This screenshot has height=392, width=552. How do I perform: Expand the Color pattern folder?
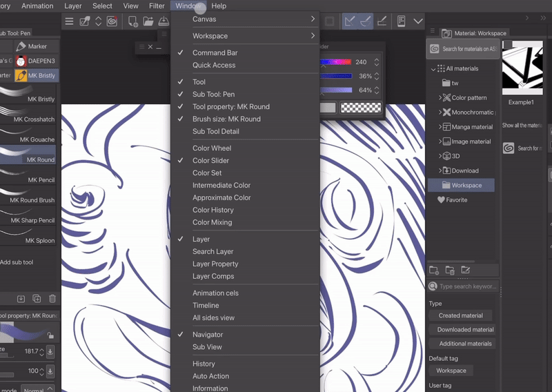(x=440, y=97)
